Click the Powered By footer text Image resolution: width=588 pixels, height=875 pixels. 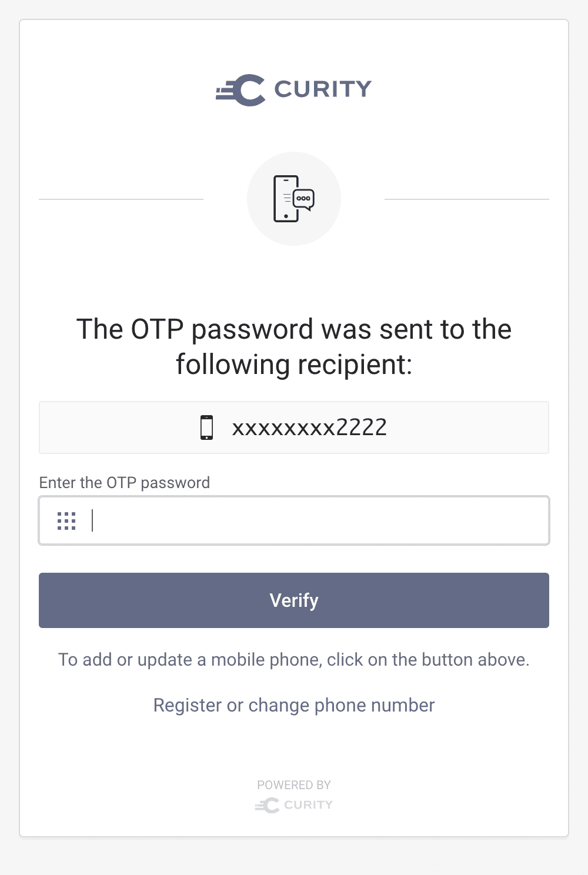tap(293, 784)
